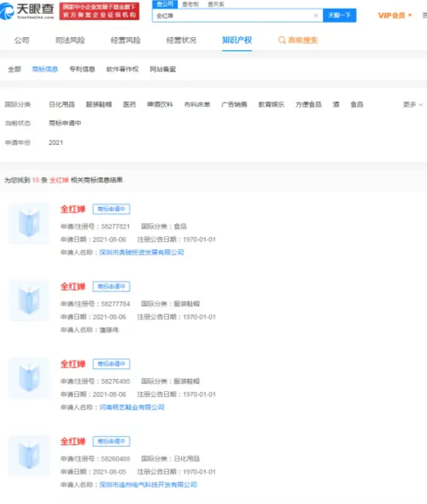
Task: Open 全红婵 title of registration 58277784
Action: [73, 287]
